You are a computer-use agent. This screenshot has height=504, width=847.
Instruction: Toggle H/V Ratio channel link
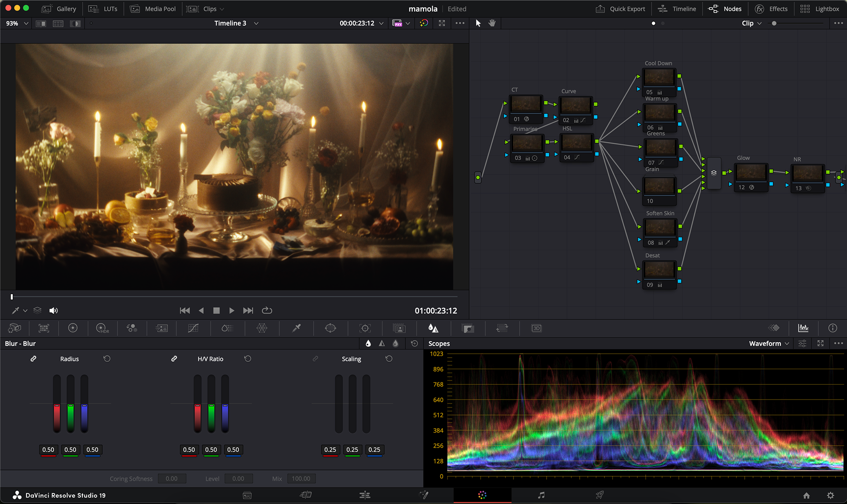174,359
